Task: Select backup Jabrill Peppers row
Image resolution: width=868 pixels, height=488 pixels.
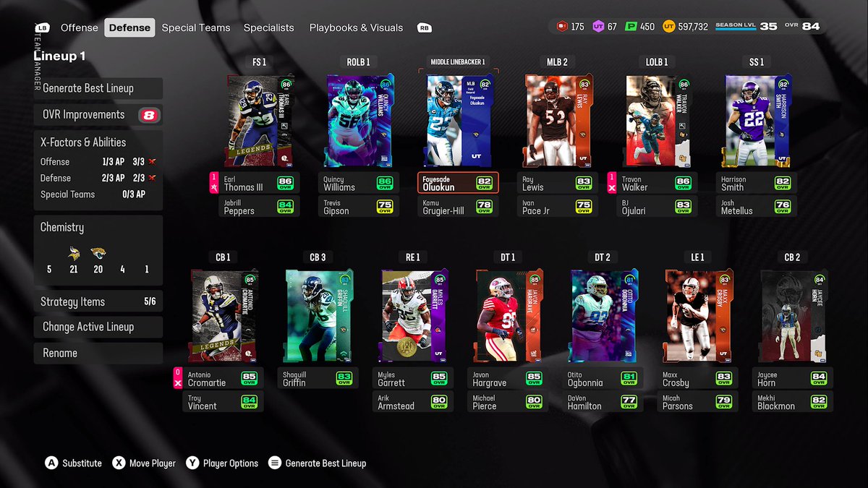Action: [259, 207]
